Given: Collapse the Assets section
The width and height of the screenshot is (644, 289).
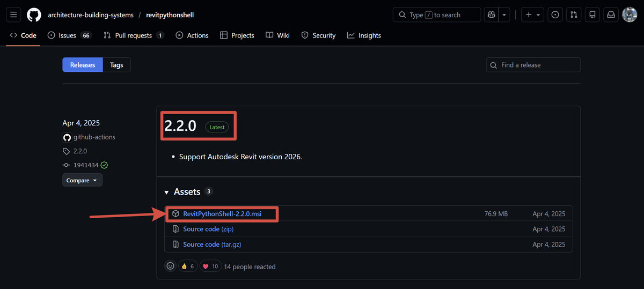Looking at the screenshot, I should pyautogui.click(x=187, y=191).
